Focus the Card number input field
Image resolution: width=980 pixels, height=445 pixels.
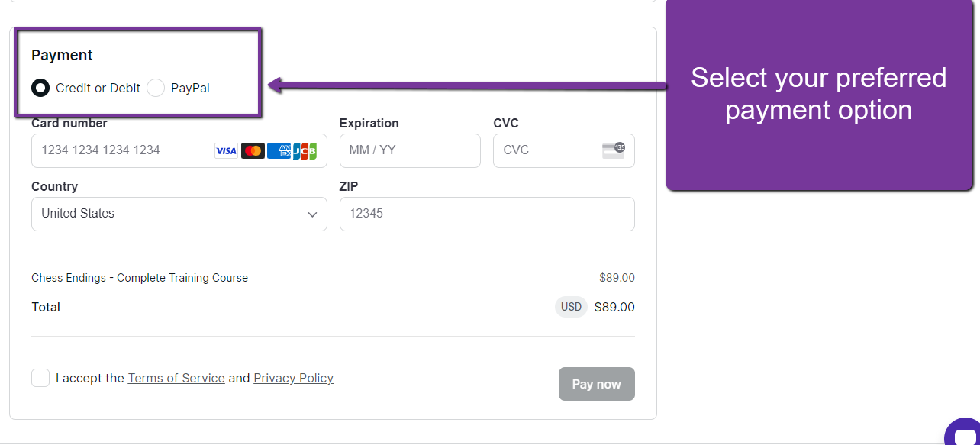coord(122,150)
